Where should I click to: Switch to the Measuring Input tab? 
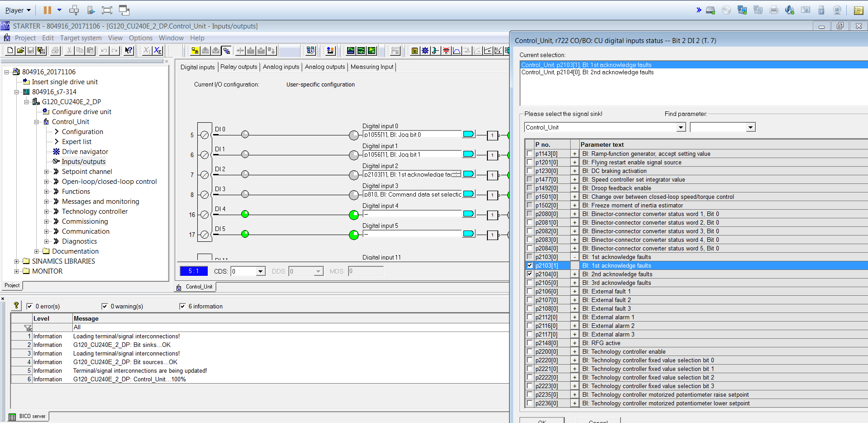(372, 67)
